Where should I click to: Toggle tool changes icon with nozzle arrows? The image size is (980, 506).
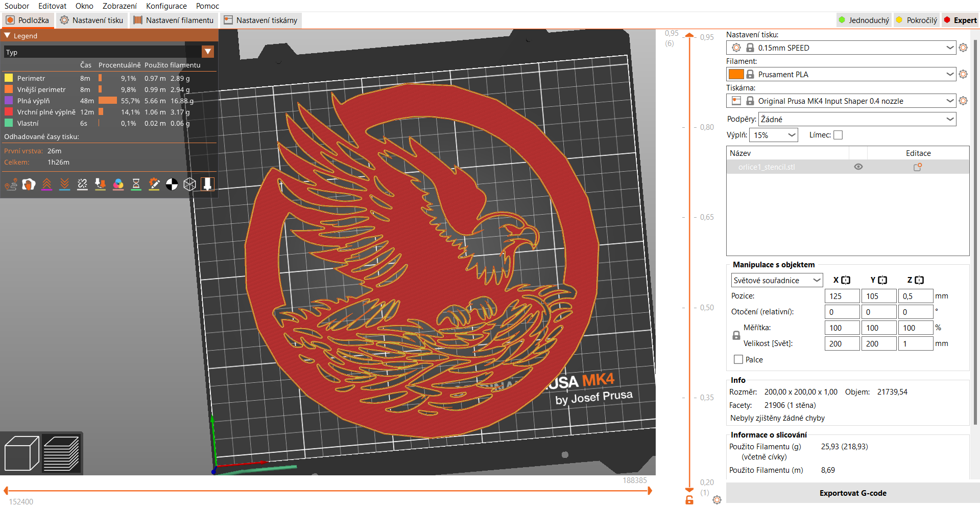pyautogui.click(x=101, y=185)
